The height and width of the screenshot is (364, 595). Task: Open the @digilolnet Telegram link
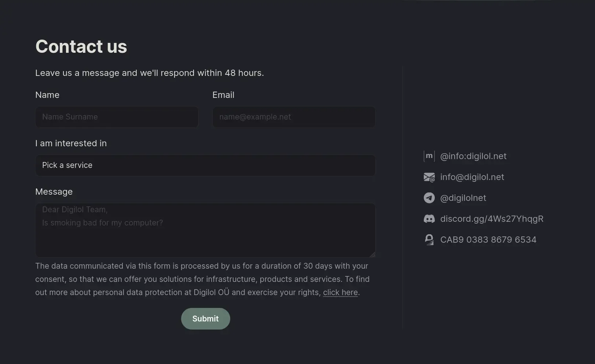point(463,198)
